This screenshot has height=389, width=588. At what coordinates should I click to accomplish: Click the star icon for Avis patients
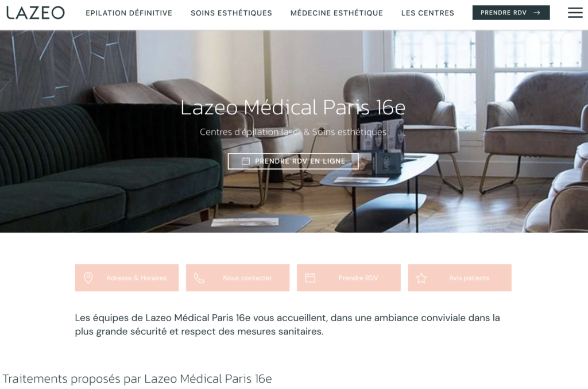[421, 278]
